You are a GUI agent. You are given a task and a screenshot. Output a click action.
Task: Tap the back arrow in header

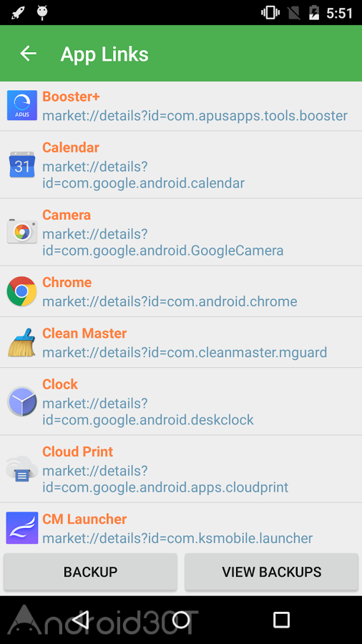coord(29,54)
